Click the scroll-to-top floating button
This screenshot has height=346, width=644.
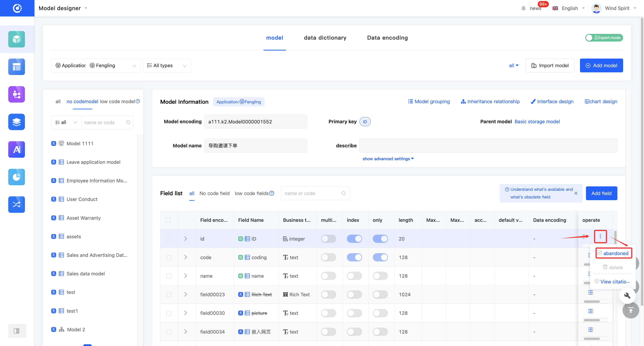point(631,310)
